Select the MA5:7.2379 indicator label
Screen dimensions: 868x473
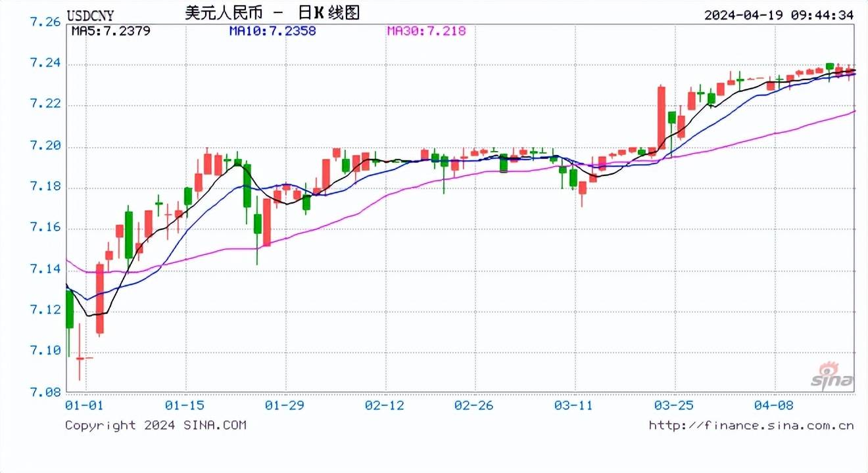tap(110, 31)
